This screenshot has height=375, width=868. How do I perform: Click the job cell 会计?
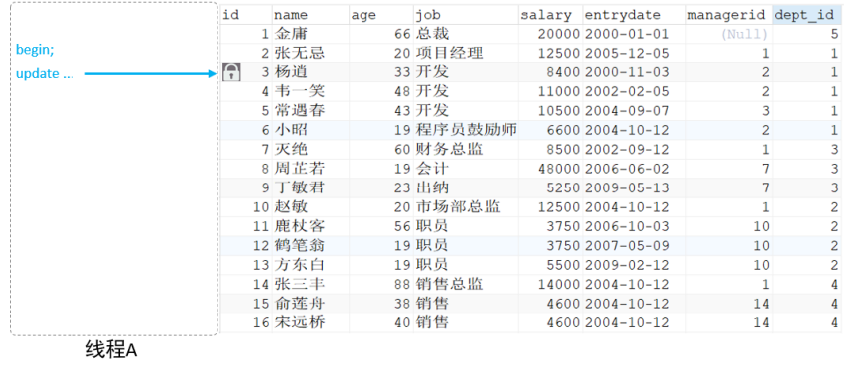tap(466, 169)
